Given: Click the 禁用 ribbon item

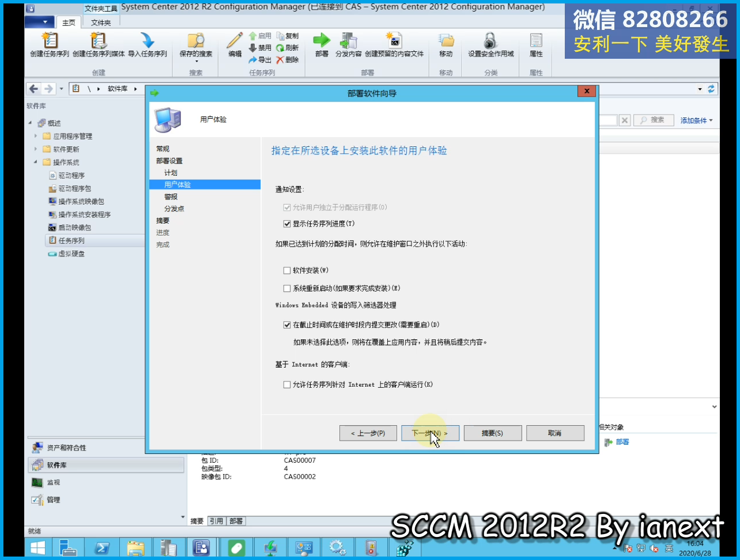Looking at the screenshot, I should 260,48.
